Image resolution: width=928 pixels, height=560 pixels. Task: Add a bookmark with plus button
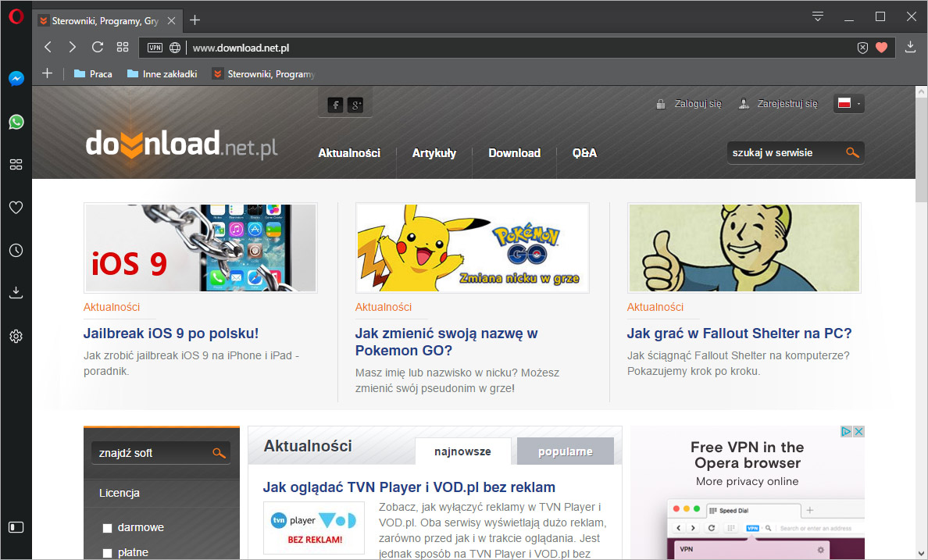48,73
